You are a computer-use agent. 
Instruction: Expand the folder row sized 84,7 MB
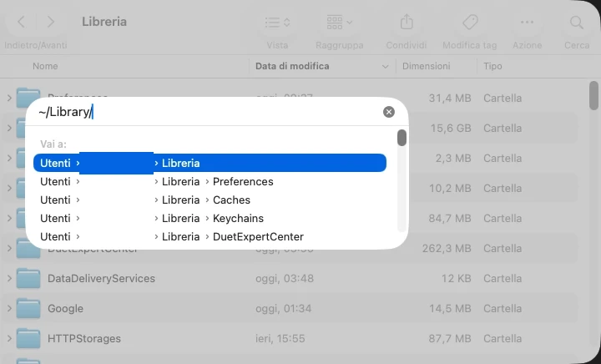[x=9, y=218]
